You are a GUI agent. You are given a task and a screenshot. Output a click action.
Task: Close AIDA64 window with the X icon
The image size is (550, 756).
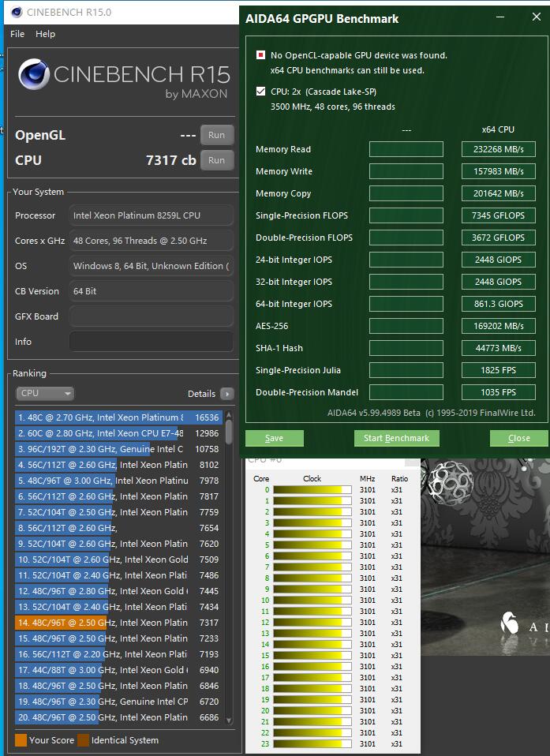coord(537,17)
